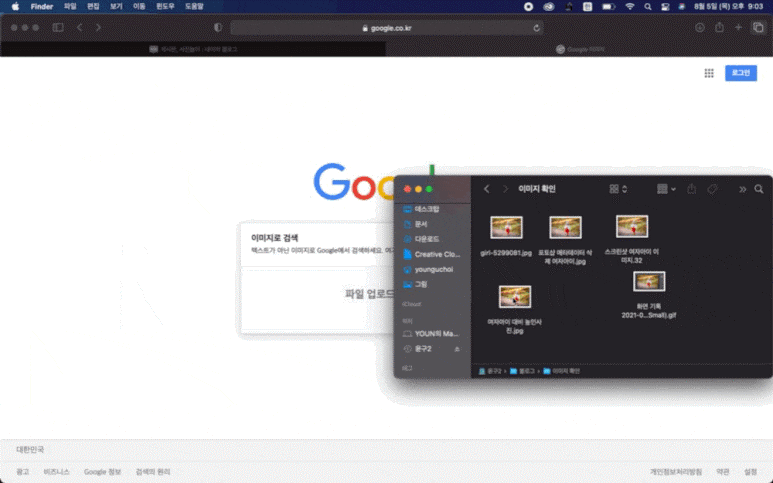This screenshot has width=773, height=483.
Task: Open 검색의 원리 footer link
Action: coord(153,472)
